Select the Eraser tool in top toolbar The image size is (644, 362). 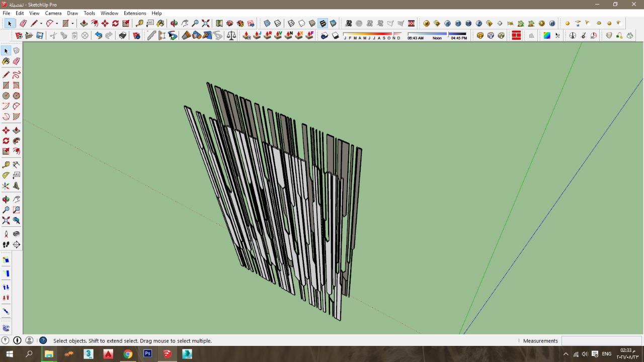[23, 24]
